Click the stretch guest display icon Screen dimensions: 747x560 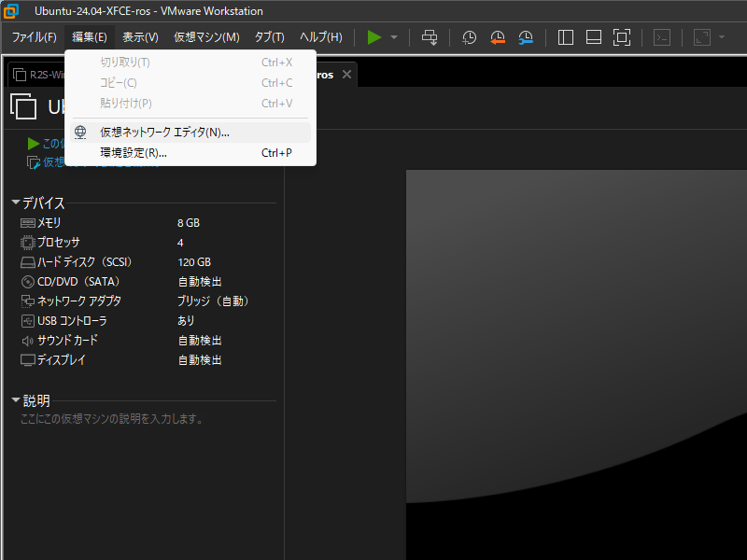point(702,37)
